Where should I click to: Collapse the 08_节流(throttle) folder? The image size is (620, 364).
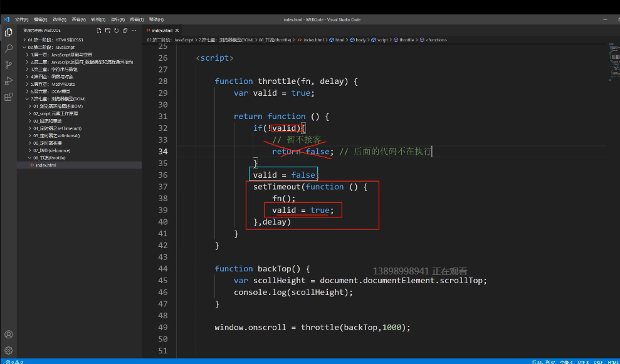(x=79, y=158)
